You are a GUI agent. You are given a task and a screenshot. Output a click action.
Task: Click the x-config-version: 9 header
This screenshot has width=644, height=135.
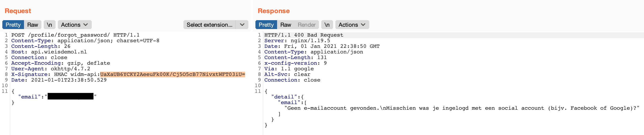click(295, 63)
